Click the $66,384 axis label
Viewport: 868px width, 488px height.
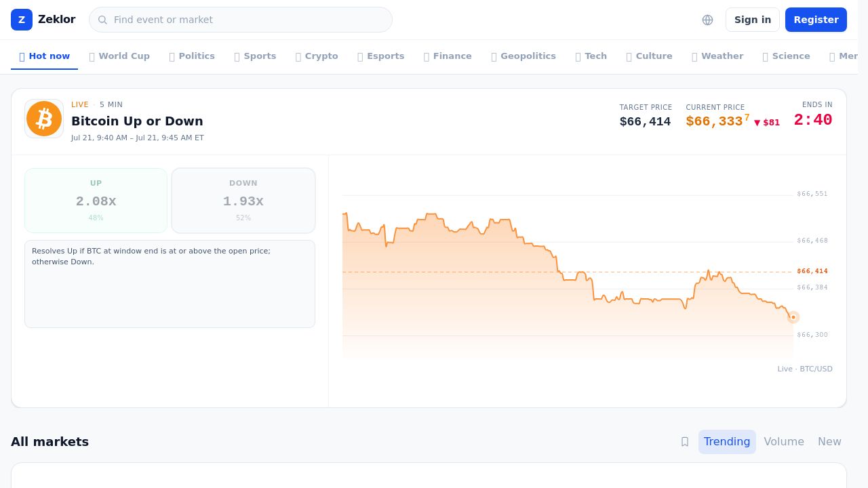click(x=812, y=287)
